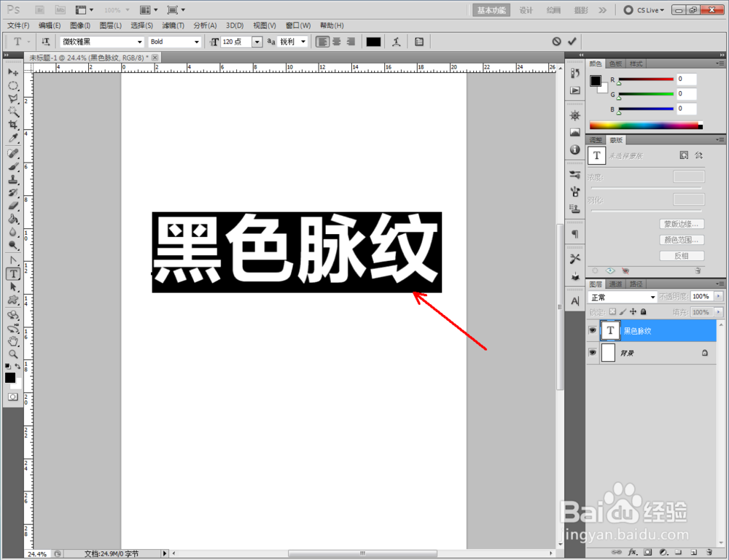729x560 pixels.
Task: Select the 基本功能 workspace
Action: coord(491,10)
